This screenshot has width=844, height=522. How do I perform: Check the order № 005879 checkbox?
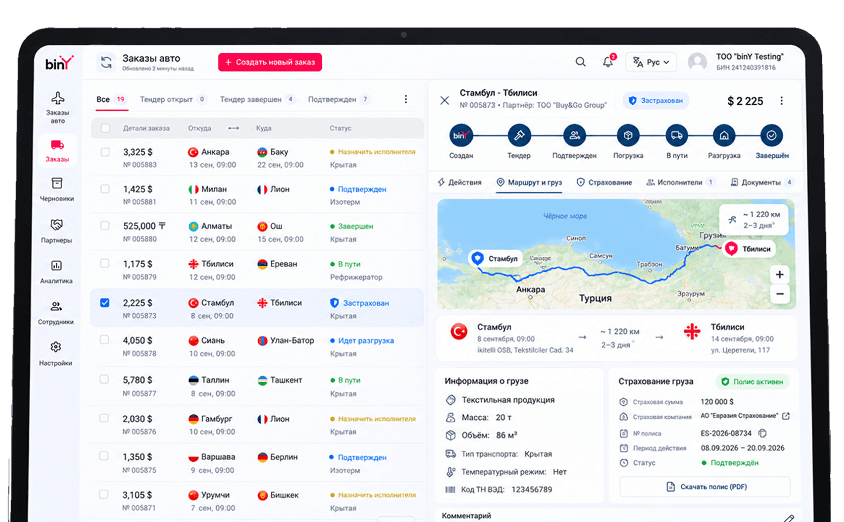coord(105,263)
